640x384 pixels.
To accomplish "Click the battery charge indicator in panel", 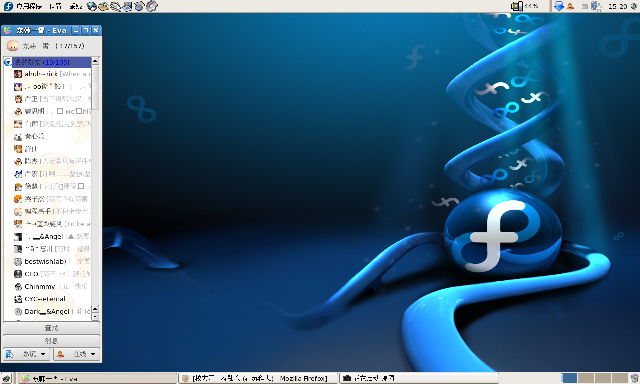I will pos(525,6).
